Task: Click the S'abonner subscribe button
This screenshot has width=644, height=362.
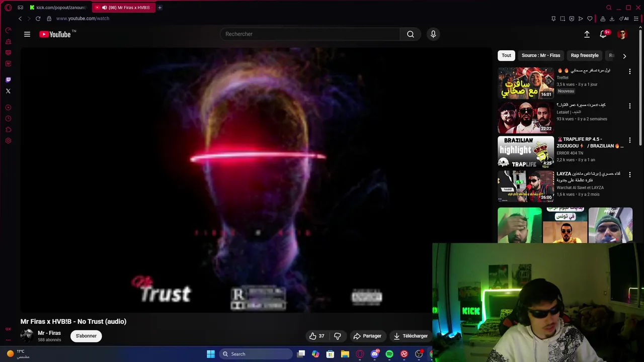Action: [86, 336]
